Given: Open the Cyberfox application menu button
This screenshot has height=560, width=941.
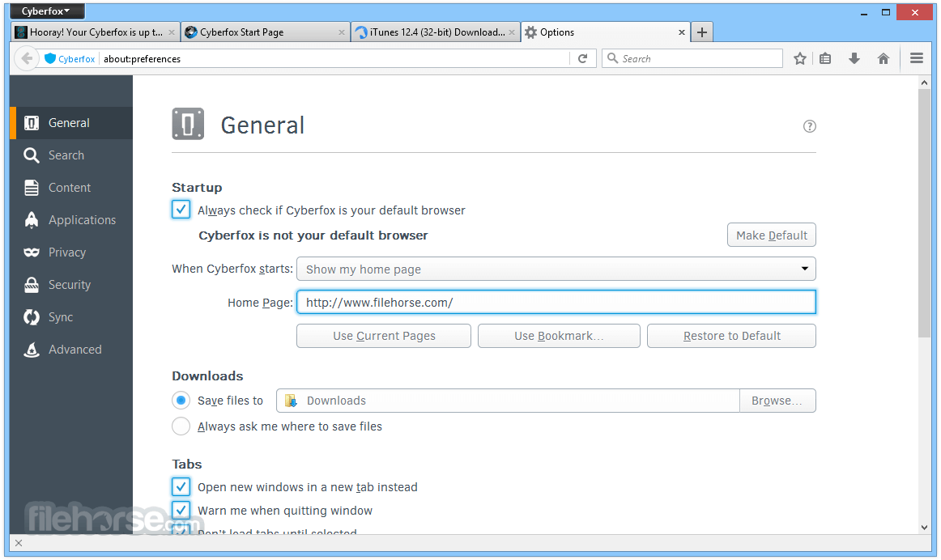Looking at the screenshot, I should (47, 11).
